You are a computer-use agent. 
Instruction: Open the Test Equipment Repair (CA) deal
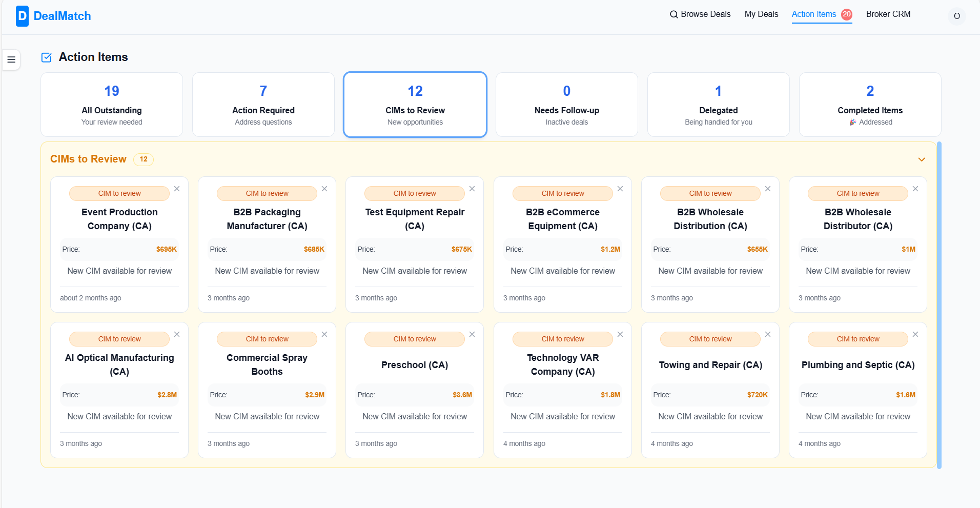[415, 219]
